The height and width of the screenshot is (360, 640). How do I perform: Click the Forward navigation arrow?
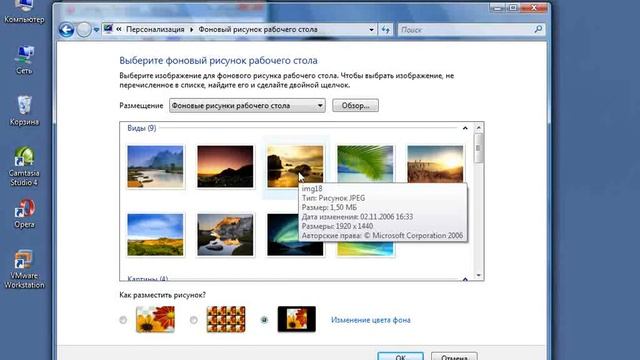pyautogui.click(x=84, y=30)
